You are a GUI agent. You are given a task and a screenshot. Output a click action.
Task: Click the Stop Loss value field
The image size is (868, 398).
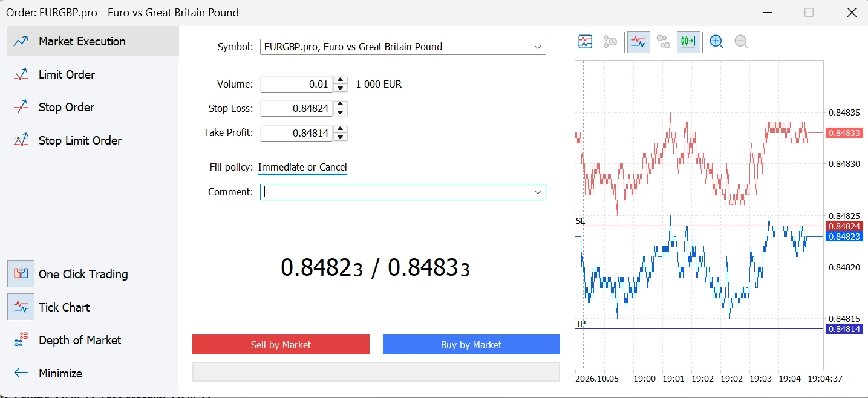coord(296,109)
